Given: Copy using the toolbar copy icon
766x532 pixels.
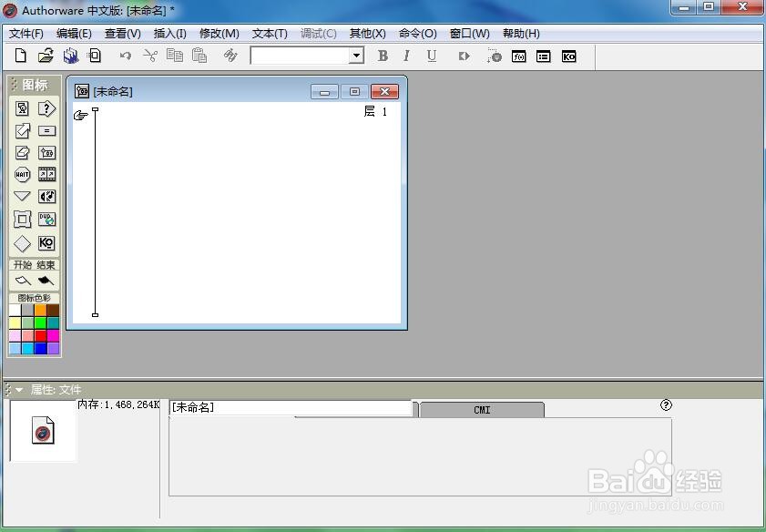Looking at the screenshot, I should click(174, 56).
